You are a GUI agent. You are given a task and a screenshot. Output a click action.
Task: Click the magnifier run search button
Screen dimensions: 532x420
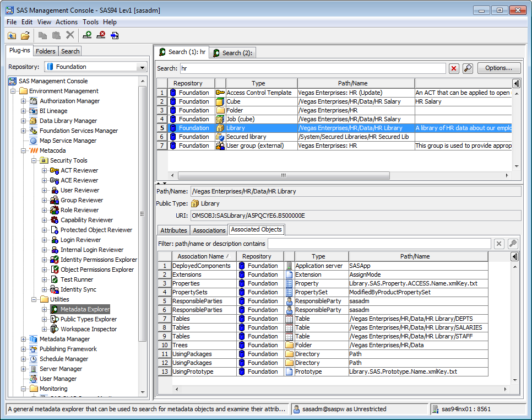pos(468,68)
